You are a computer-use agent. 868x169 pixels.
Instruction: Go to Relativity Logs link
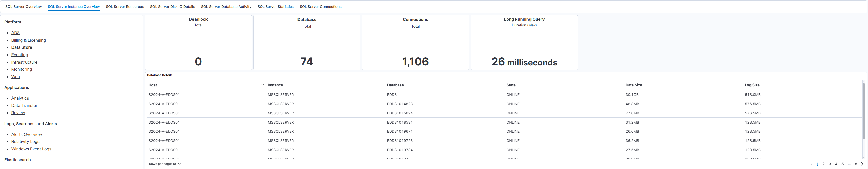(25, 142)
